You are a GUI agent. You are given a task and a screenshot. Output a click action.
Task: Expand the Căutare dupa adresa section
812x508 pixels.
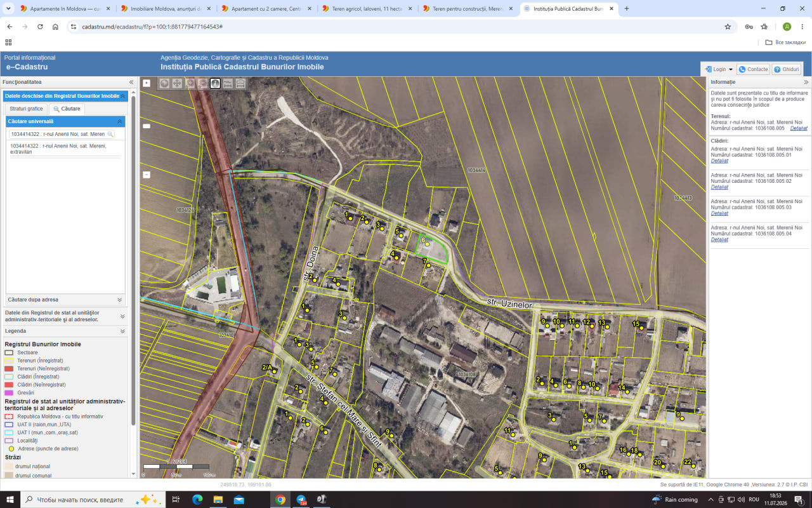119,299
